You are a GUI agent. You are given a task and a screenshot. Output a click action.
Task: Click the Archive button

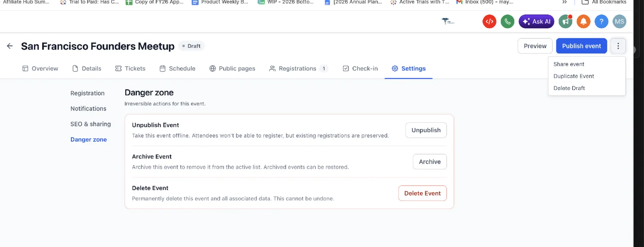point(430,162)
